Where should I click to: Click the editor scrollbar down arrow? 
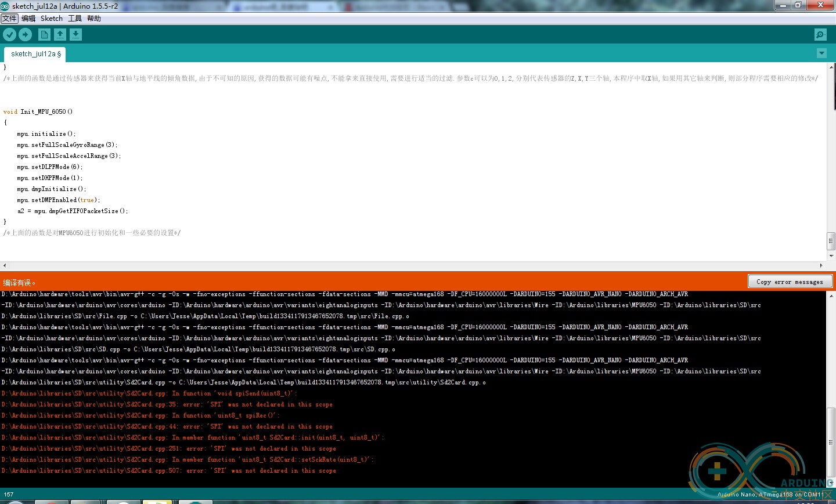(831, 255)
